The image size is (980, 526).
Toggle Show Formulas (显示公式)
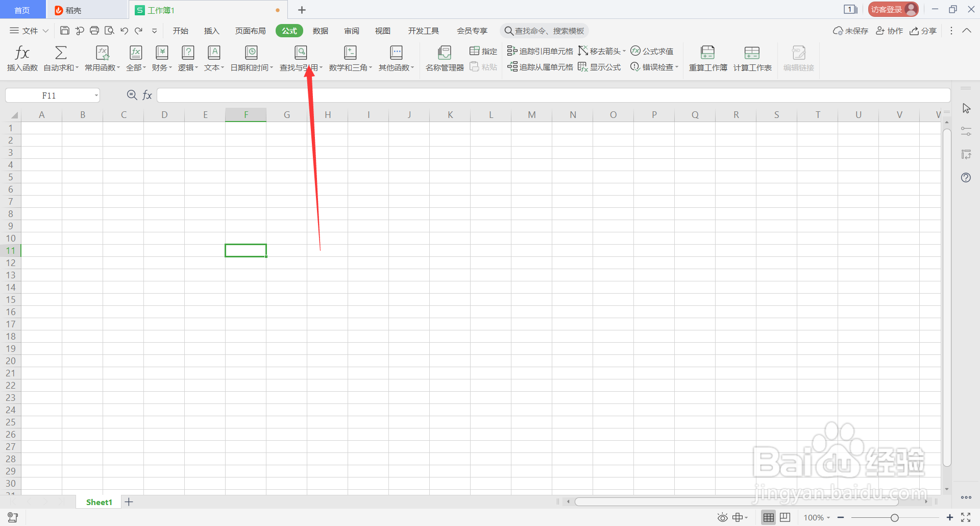click(599, 67)
